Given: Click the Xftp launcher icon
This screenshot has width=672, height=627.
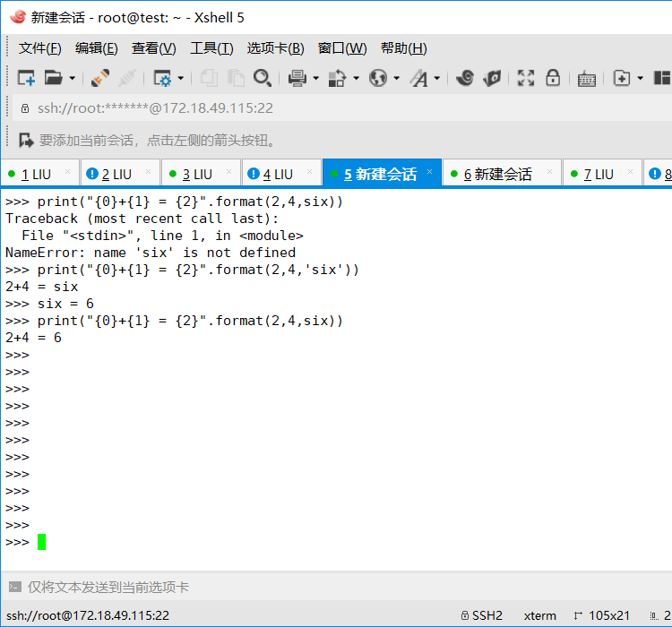Looking at the screenshot, I should (492, 78).
